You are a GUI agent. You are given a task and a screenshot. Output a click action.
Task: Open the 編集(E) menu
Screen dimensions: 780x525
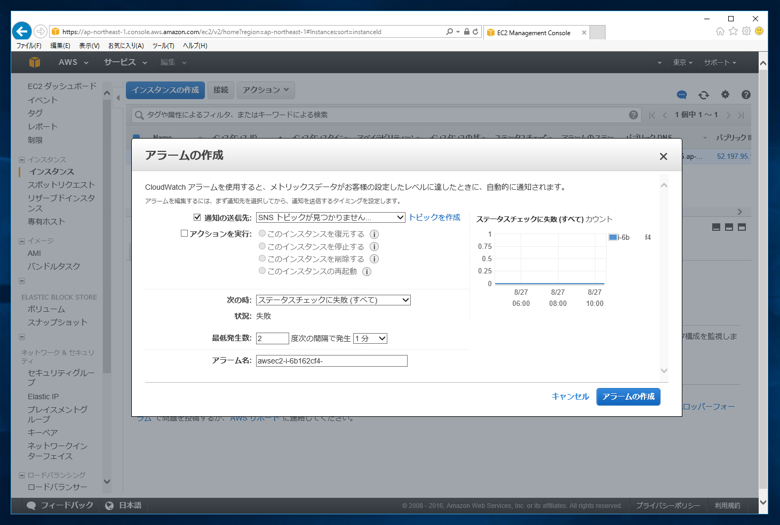(x=60, y=46)
